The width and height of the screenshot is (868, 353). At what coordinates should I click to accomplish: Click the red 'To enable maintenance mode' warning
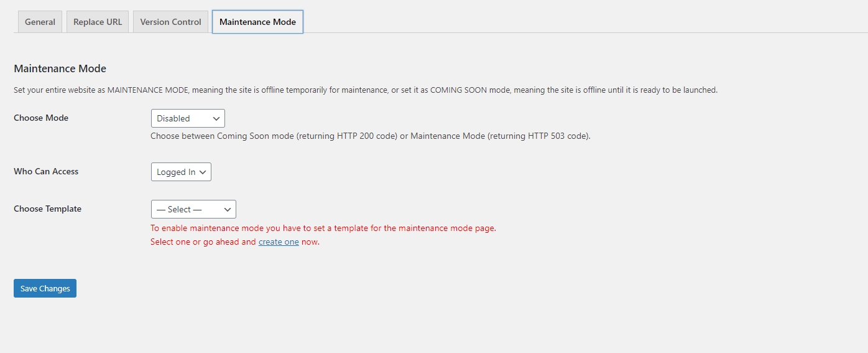click(x=323, y=228)
